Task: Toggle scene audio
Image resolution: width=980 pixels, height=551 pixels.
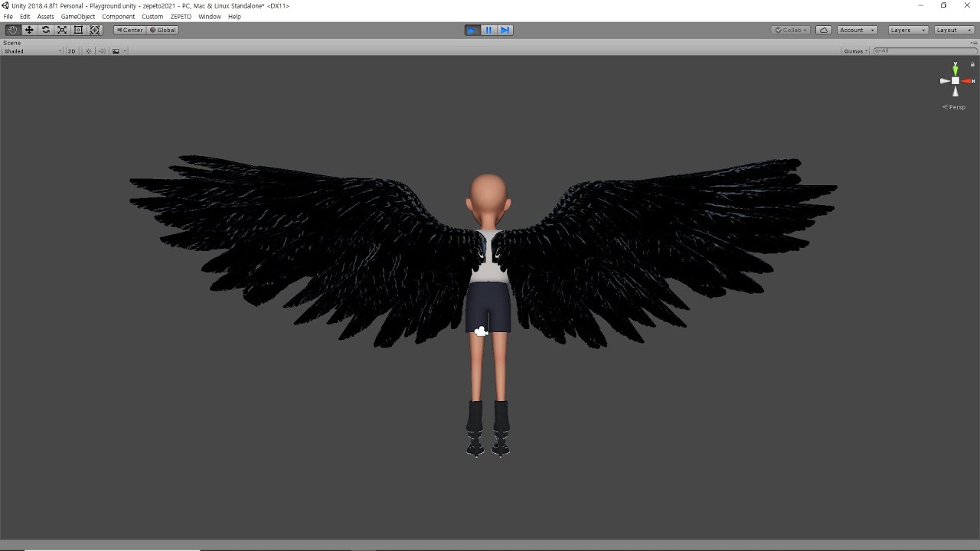Action: [103, 51]
